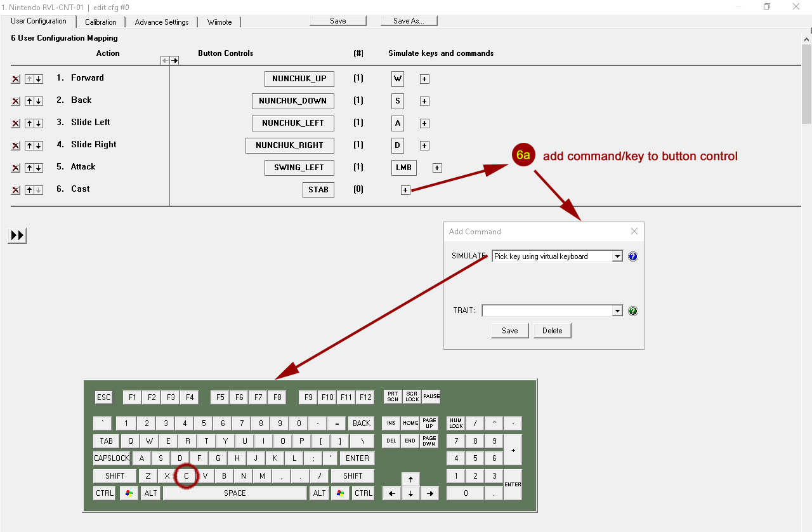Click the NUNCHUK_UP button control
812x532 pixels.
pos(299,79)
